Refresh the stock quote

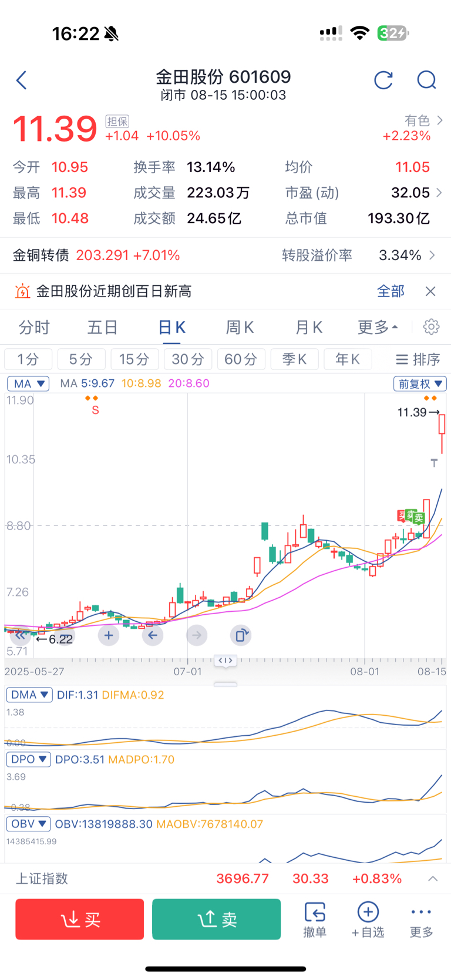pos(383,80)
